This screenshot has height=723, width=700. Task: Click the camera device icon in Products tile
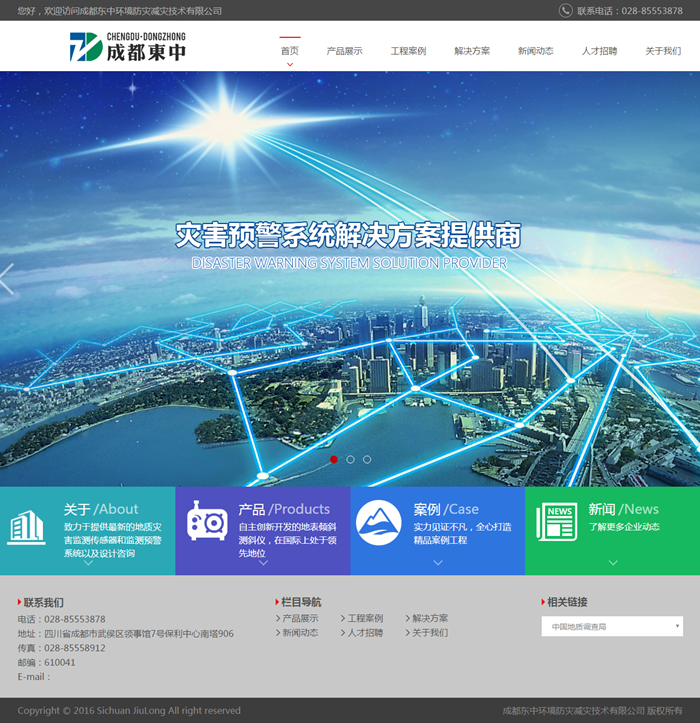pyautogui.click(x=207, y=522)
